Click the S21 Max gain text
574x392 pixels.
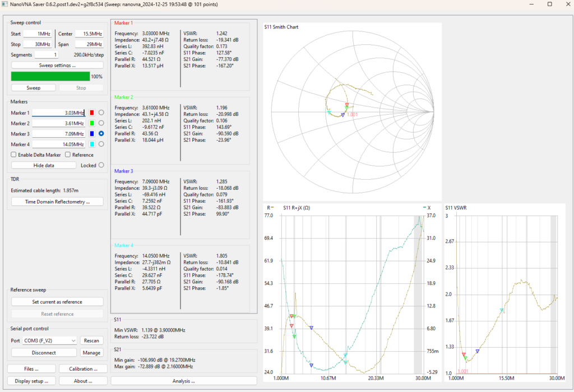154,366
